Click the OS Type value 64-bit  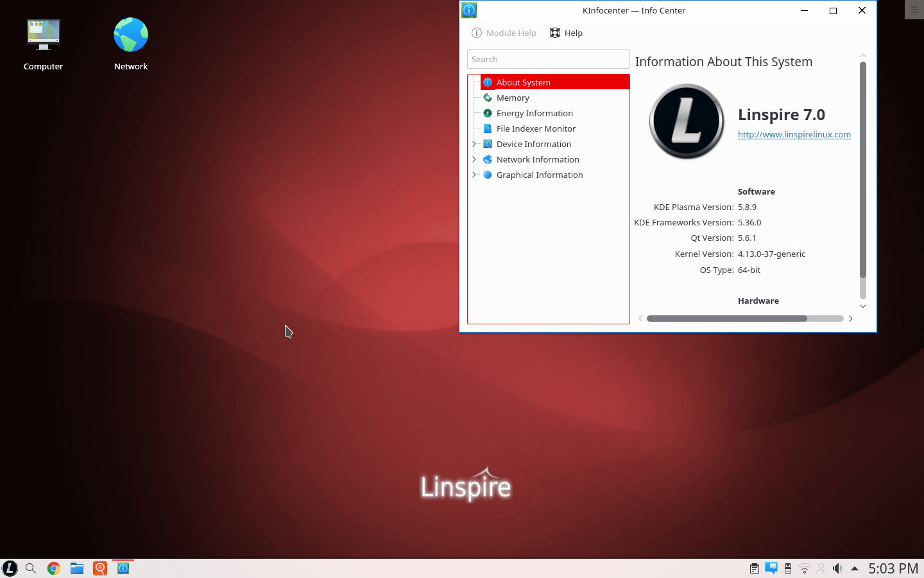tap(749, 270)
